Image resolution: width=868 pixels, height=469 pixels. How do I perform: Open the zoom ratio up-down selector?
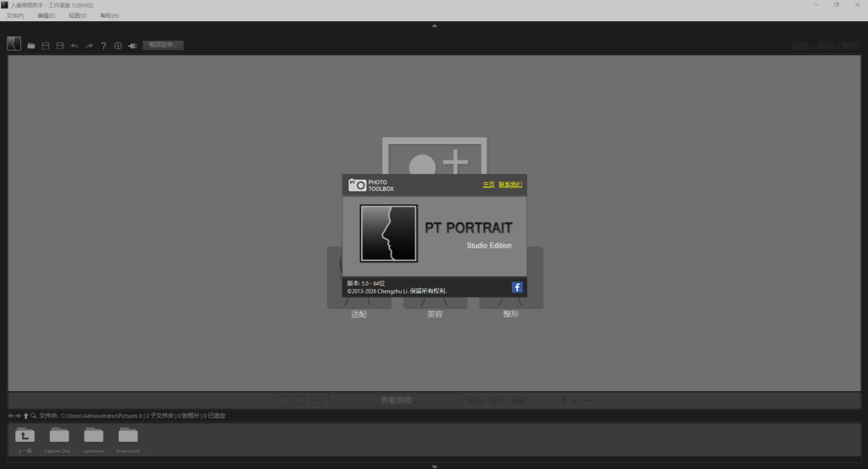click(563, 400)
